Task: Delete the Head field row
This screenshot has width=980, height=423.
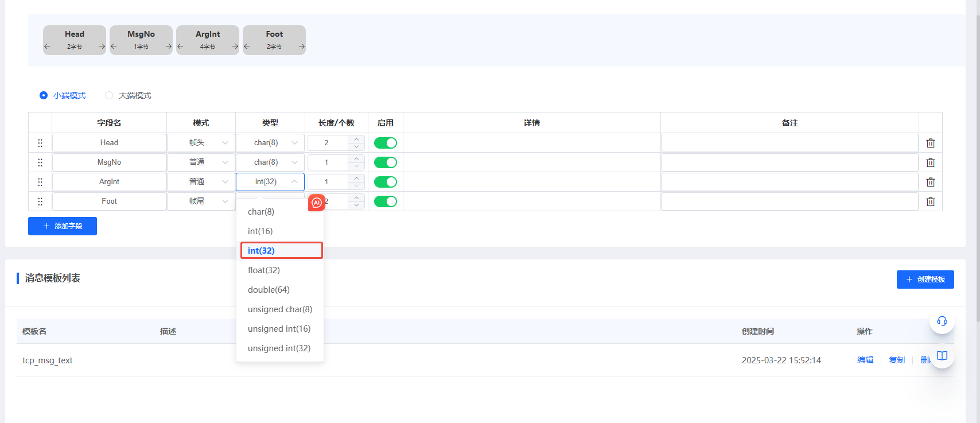Action: coord(931,143)
